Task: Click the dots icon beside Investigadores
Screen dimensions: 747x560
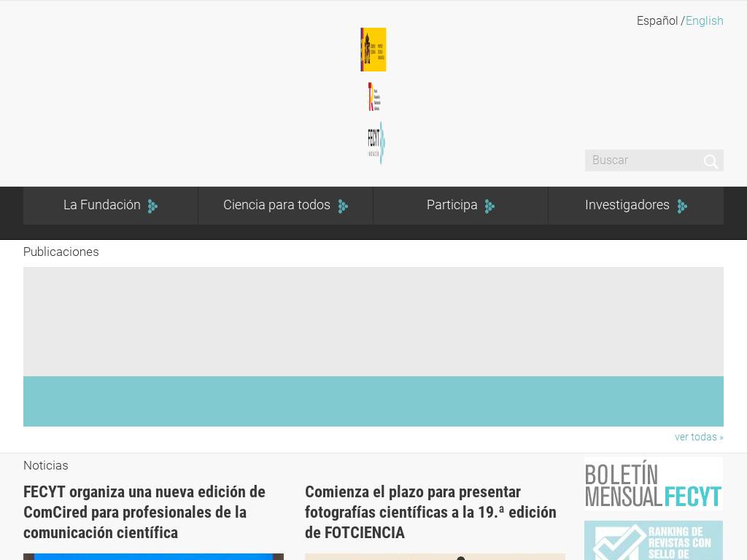Action: coord(682,206)
